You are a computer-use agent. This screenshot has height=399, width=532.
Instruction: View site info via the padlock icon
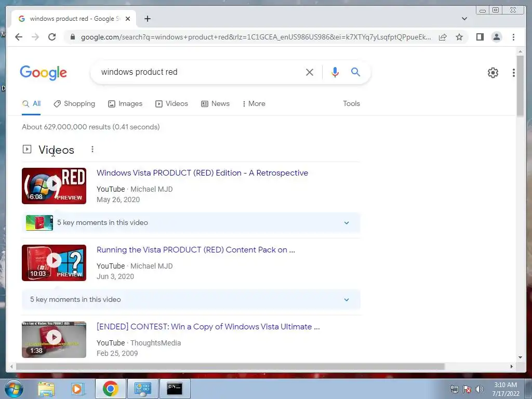coord(72,37)
